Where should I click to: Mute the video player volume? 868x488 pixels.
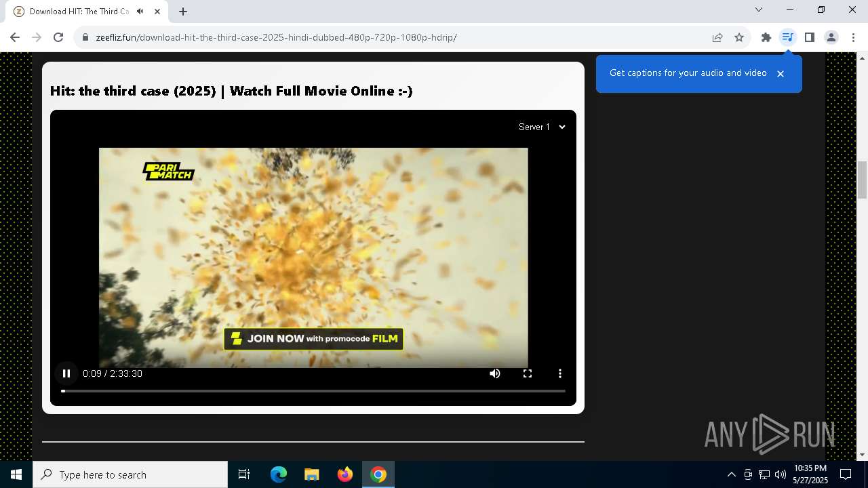(495, 373)
